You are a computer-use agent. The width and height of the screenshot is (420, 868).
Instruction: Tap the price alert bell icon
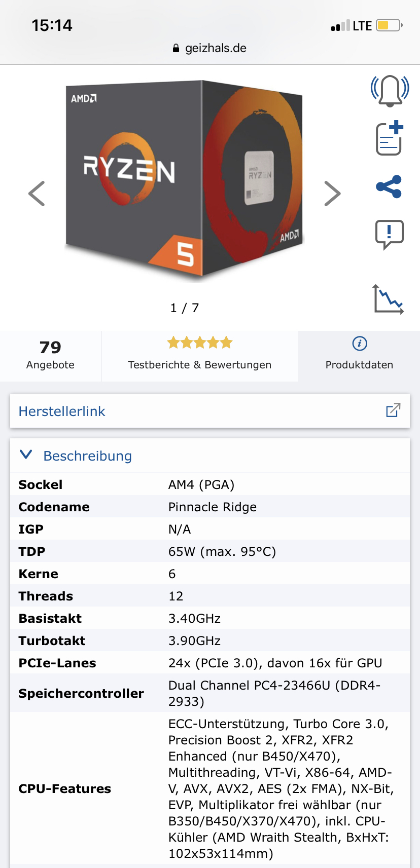390,90
